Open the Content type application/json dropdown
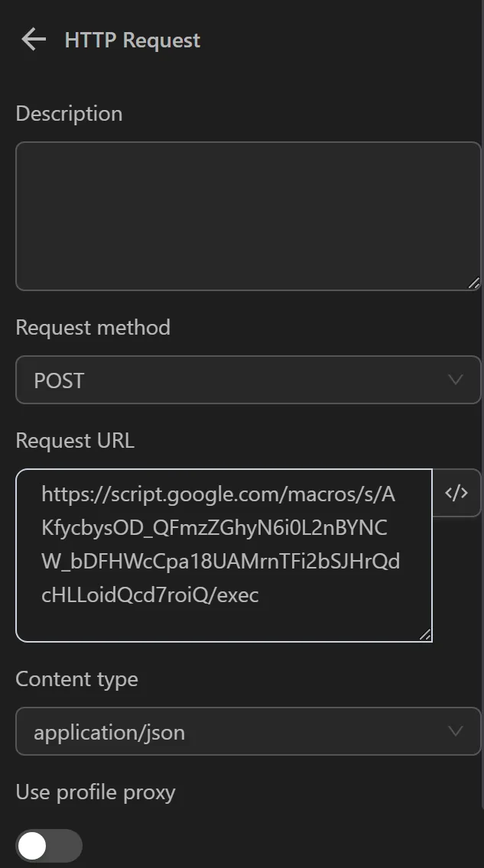The width and height of the screenshot is (484, 868). coord(248,731)
